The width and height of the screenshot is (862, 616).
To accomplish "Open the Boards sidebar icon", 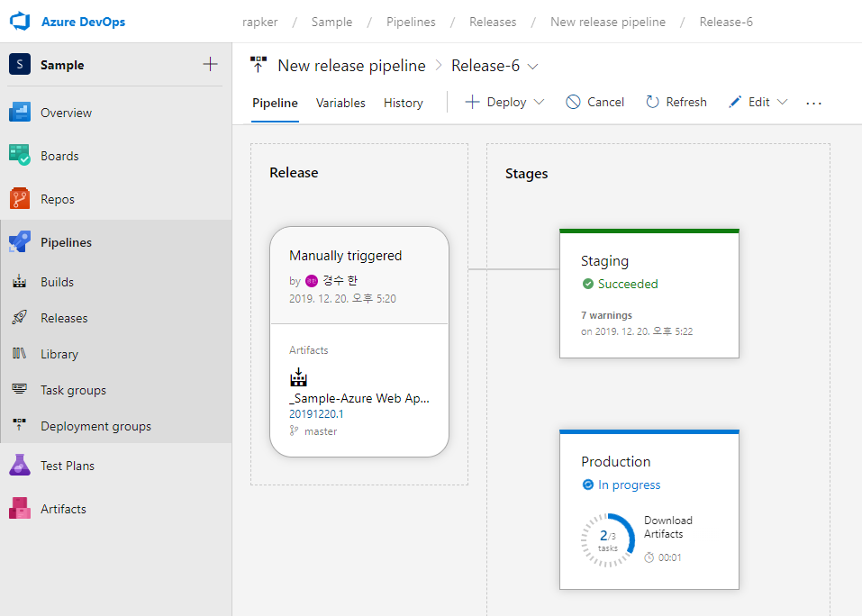I will (x=20, y=156).
